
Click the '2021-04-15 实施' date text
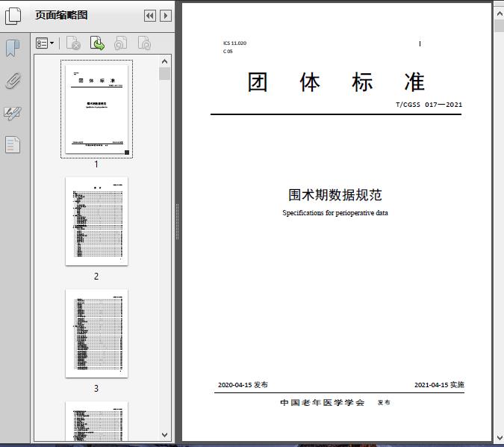439,385
